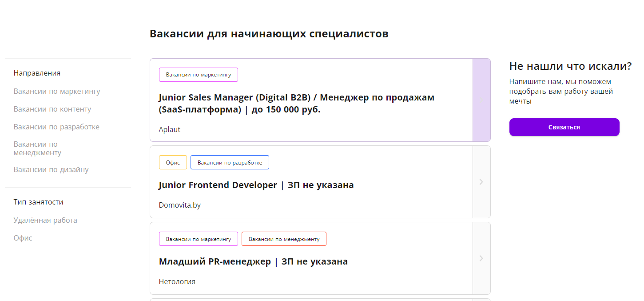This screenshot has width=644, height=301.
Task: Open the arrow on the Младший PR-менеджер card
Action: click(x=481, y=258)
